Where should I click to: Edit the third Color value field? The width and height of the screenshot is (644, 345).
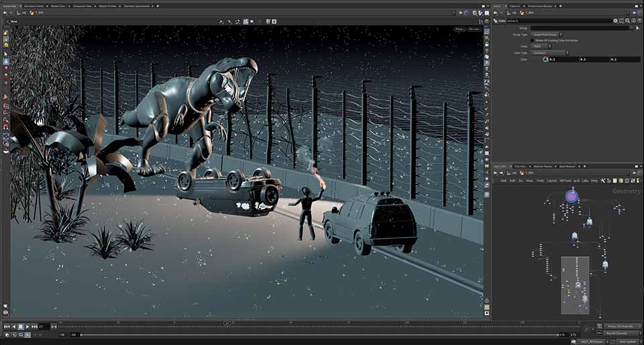coord(625,59)
